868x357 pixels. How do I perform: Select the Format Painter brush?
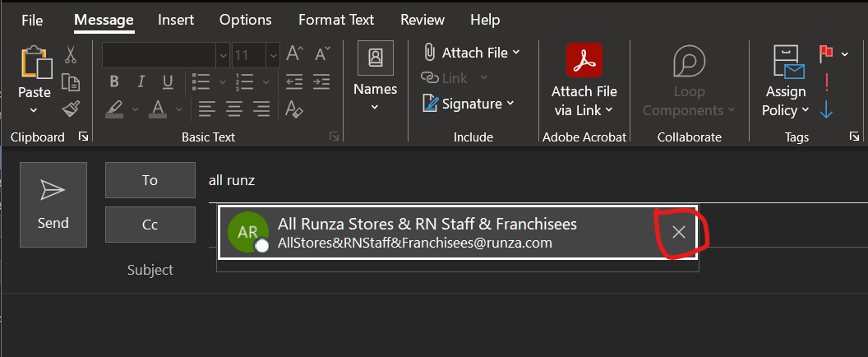[x=71, y=109]
